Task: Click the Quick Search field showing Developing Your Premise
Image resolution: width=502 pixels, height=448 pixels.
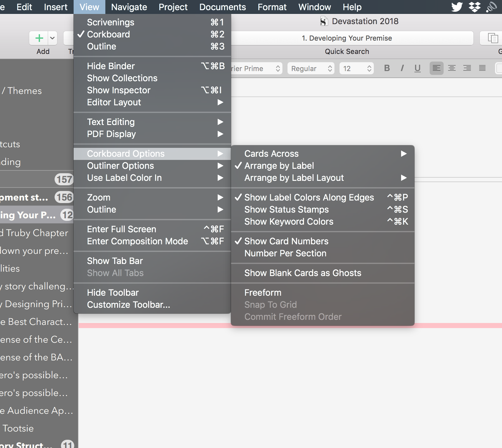Action: click(x=347, y=38)
